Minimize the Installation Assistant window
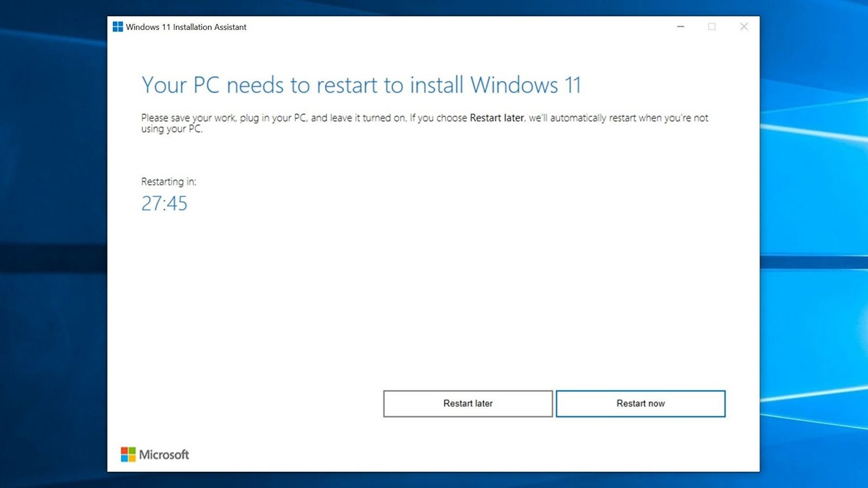The width and height of the screenshot is (868, 488). pos(680,26)
